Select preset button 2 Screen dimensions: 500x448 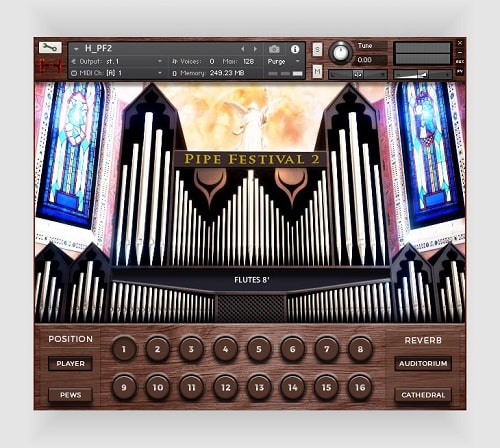pos(157,349)
